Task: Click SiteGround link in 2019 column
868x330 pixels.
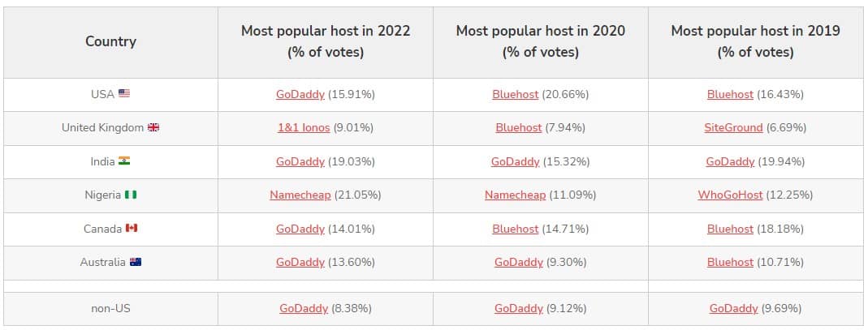Action: [733, 128]
